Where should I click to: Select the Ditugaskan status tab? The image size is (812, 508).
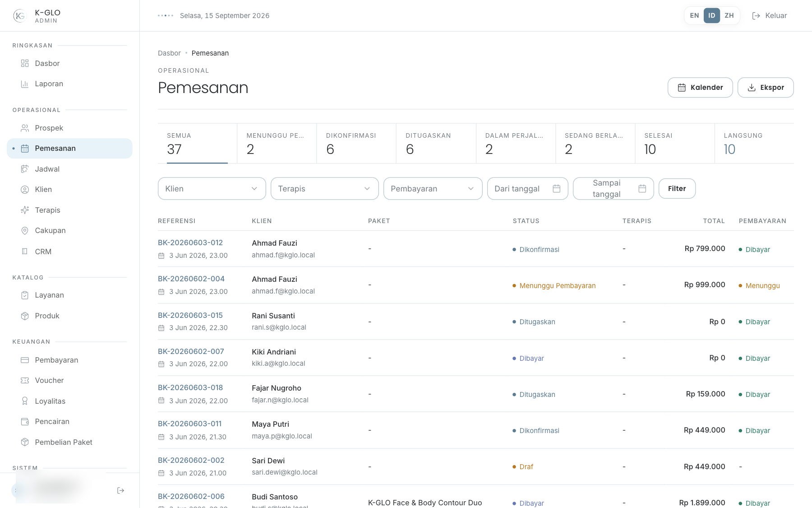pyautogui.click(x=436, y=143)
